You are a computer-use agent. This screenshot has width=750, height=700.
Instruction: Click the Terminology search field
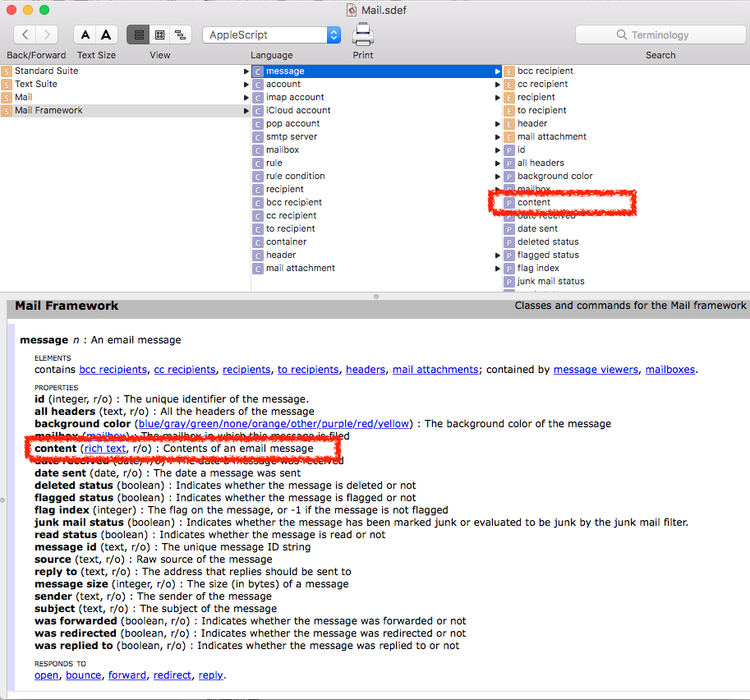(x=660, y=35)
